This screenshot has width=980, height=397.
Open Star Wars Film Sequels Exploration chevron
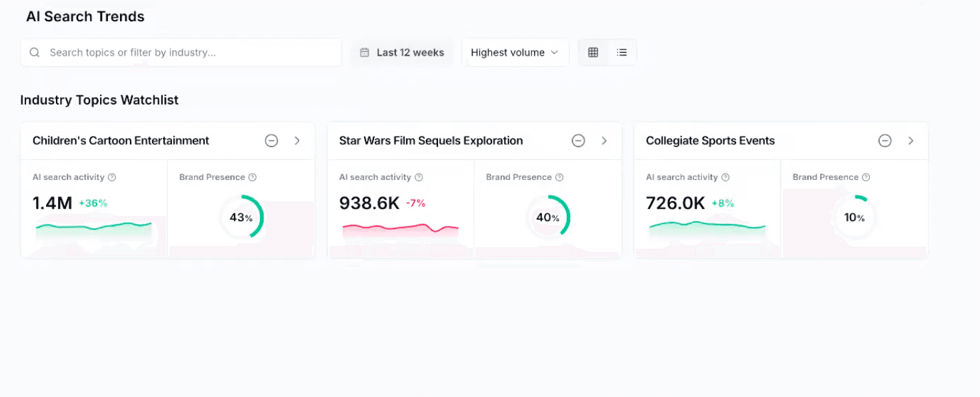click(x=604, y=141)
